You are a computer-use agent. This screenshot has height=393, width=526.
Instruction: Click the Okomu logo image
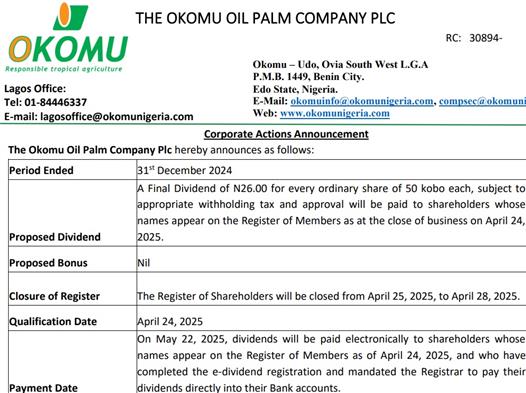(67, 37)
